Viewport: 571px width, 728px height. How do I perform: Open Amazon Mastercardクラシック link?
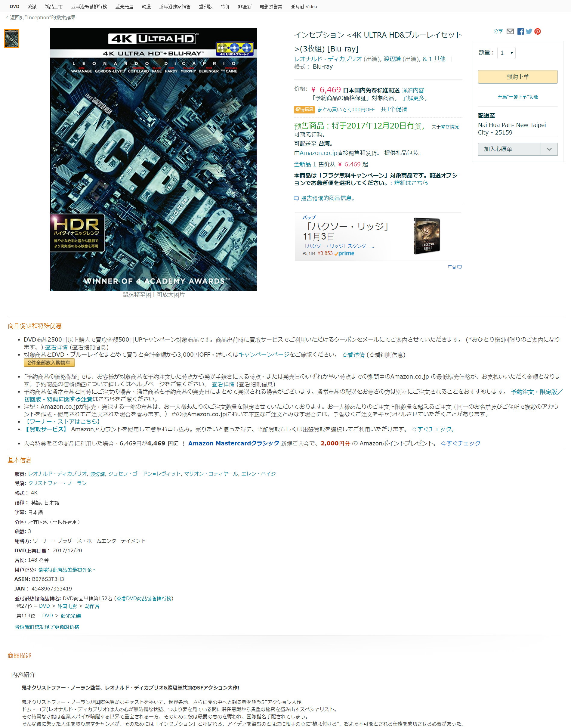(x=233, y=443)
